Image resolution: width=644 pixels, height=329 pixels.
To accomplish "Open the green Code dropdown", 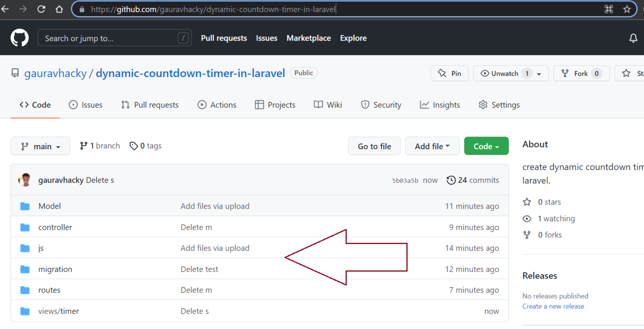I will click(x=486, y=146).
